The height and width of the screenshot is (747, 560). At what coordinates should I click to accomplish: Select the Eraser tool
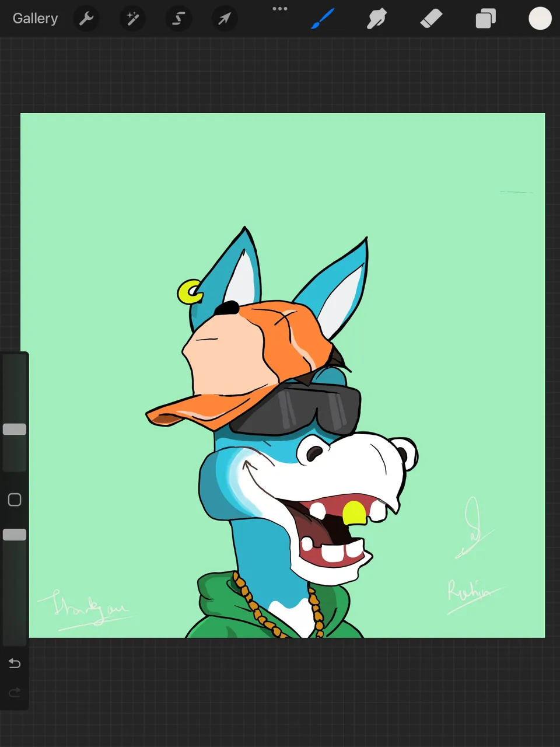tap(431, 19)
